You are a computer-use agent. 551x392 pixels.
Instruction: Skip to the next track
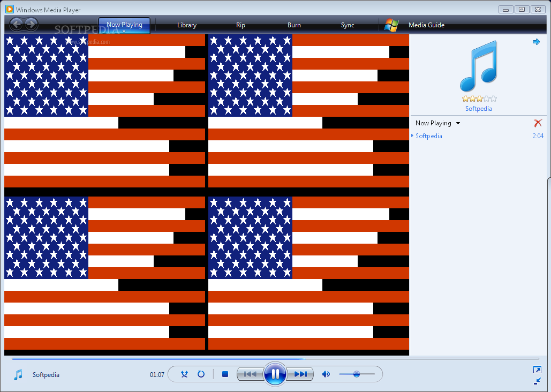point(300,374)
